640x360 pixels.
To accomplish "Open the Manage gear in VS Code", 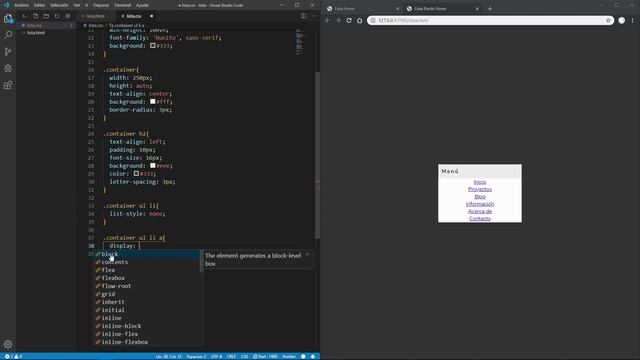I will (x=8, y=344).
